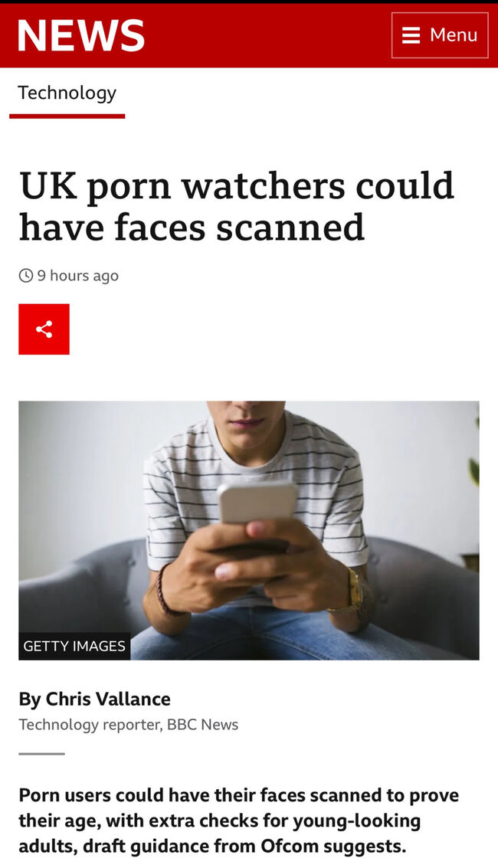Click the smartphone held in the photo
Screen dimensions: 498x868
point(257,502)
